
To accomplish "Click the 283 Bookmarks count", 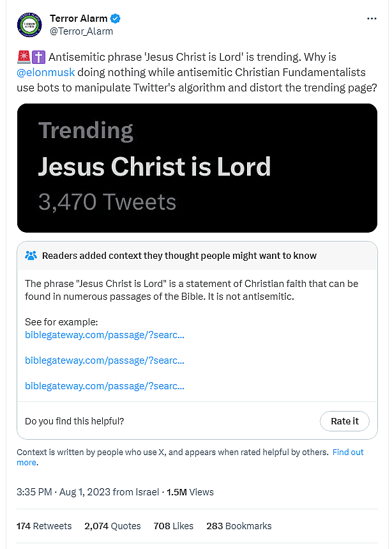I will click(239, 526).
